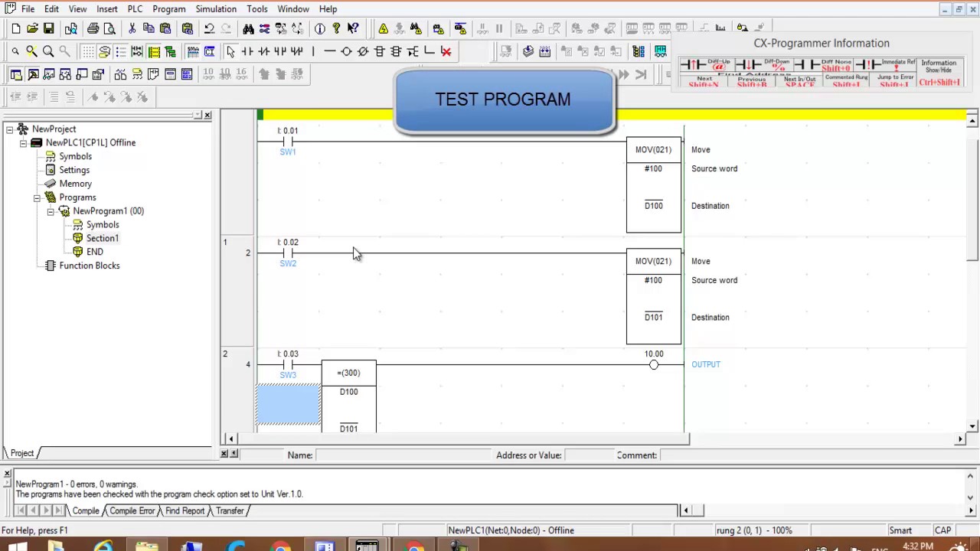Insert a new normally open contact

(247, 51)
